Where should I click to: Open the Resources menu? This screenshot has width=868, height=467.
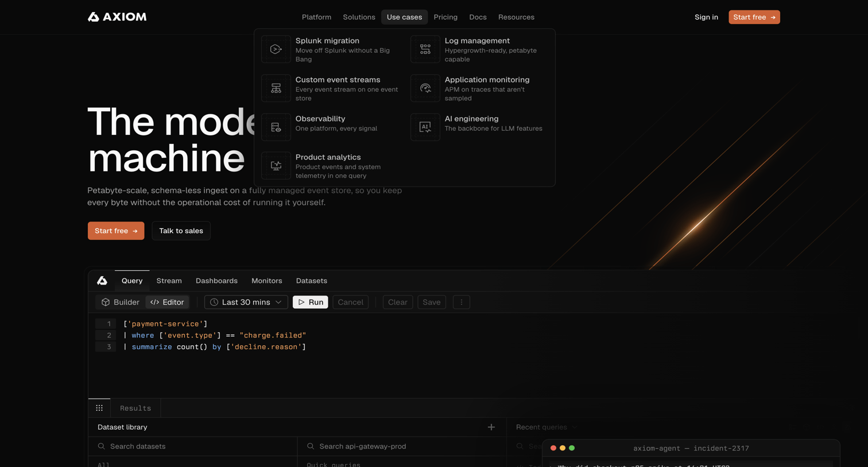(516, 17)
